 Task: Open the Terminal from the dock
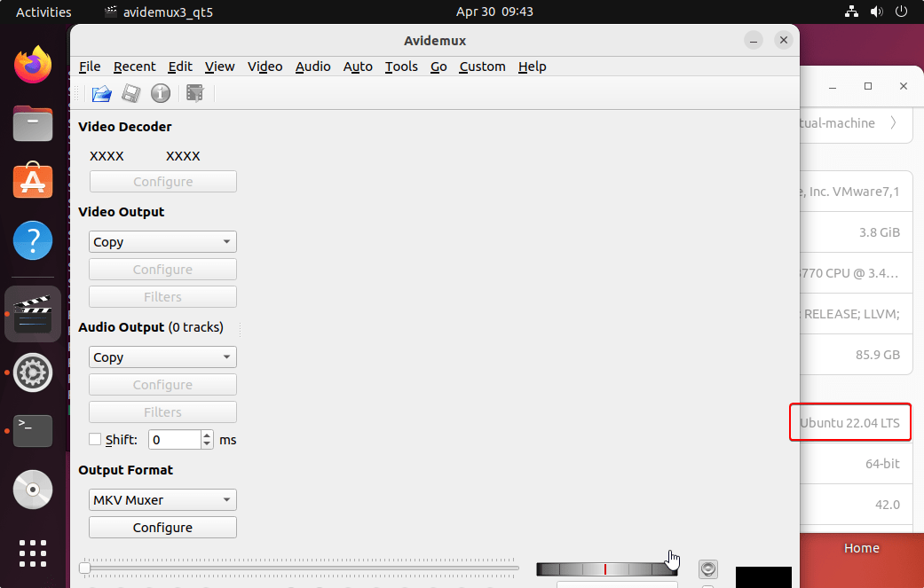point(32,431)
